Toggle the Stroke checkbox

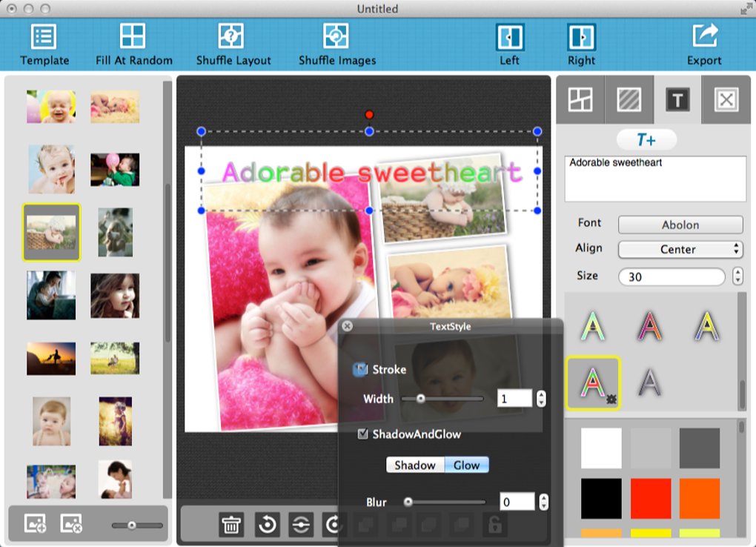(360, 370)
